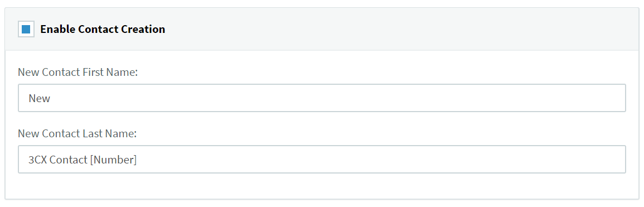Click blank panel area below Last Name field
The height and width of the screenshot is (207, 644).
322,186
